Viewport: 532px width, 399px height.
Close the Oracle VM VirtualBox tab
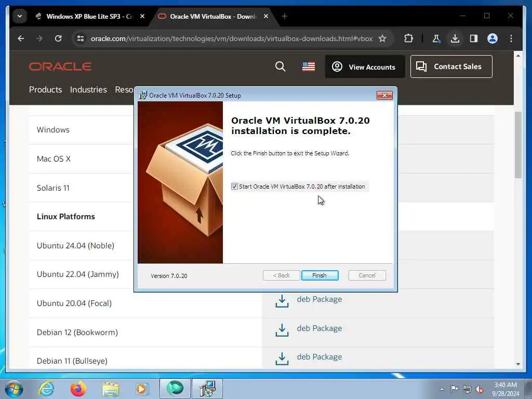266,16
